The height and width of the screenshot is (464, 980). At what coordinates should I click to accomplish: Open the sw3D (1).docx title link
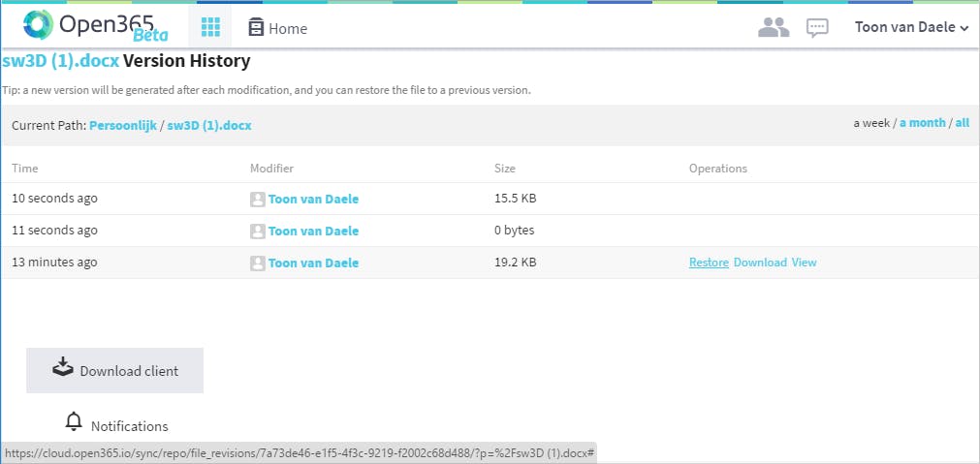(61, 61)
